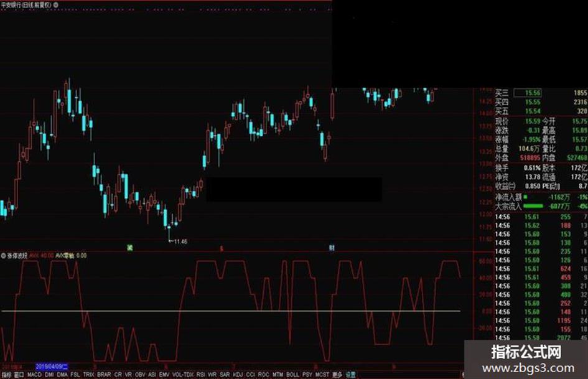This screenshot has height=379, width=588.
Task: Pick the PSY indicator
Action: (307, 375)
